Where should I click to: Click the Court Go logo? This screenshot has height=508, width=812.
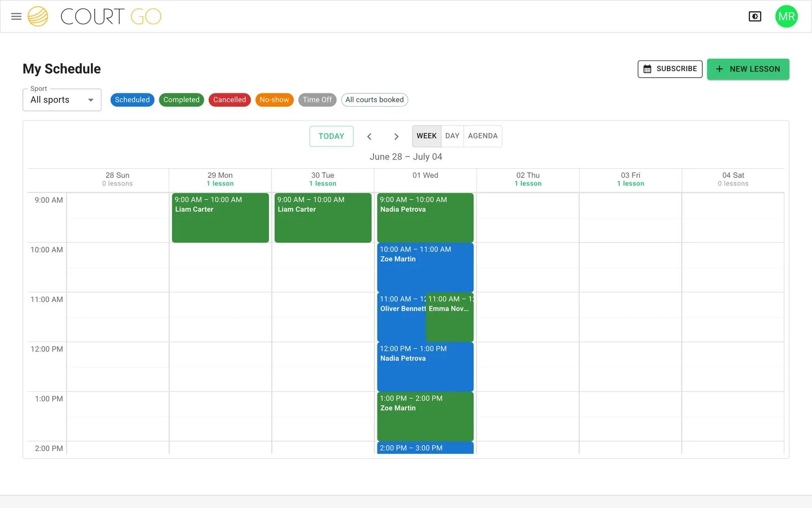(94, 16)
